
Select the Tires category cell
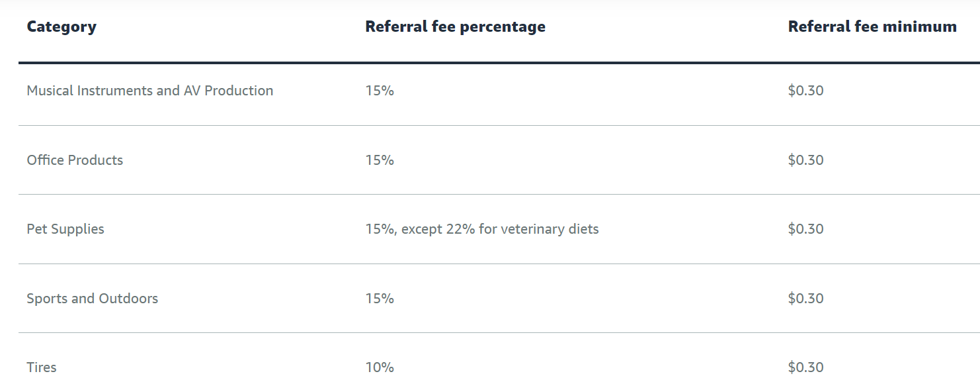pos(42,367)
